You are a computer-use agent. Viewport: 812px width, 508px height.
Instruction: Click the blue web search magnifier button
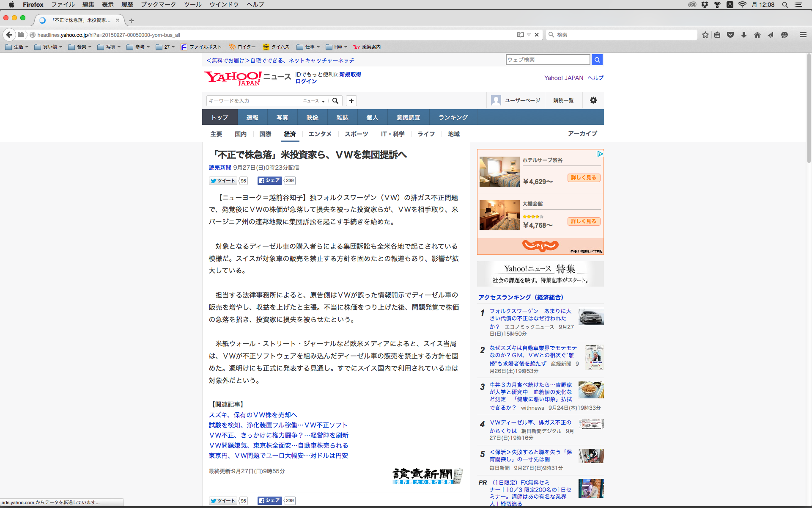(597, 60)
